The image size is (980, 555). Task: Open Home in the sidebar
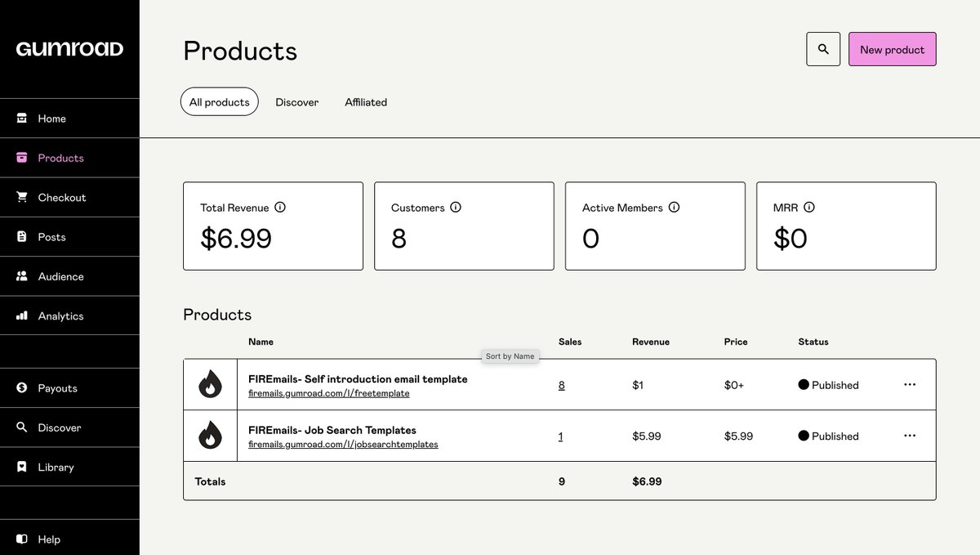(69, 119)
